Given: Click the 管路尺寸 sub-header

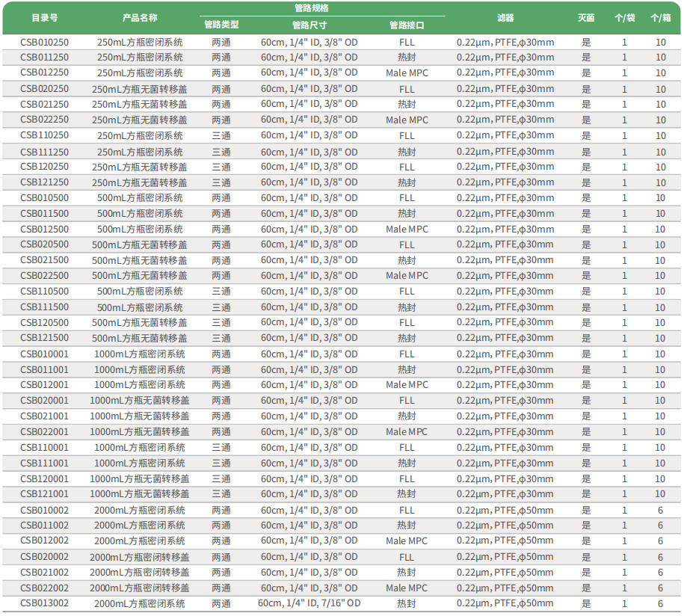Looking at the screenshot, I should pyautogui.click(x=309, y=25).
